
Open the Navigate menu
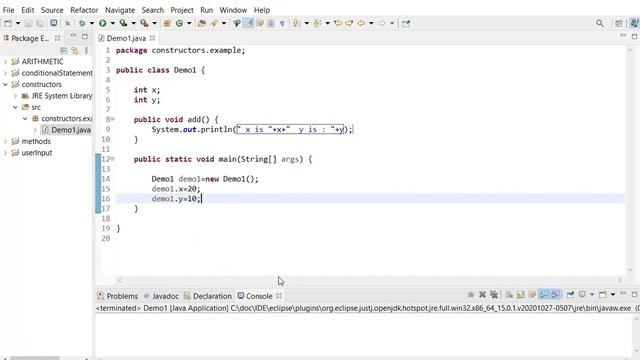(x=120, y=10)
